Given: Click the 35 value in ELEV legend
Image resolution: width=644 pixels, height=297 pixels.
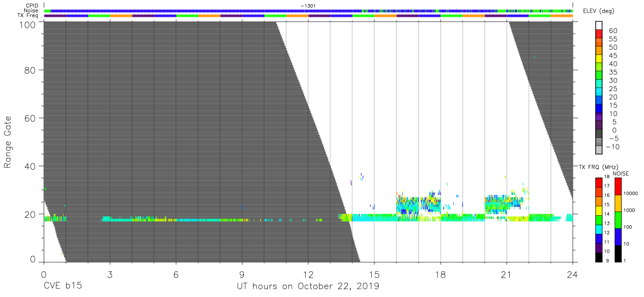Looking at the screenshot, I should point(612,72).
